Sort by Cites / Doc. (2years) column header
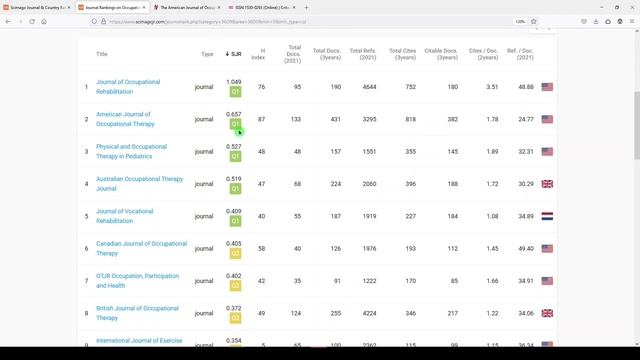This screenshot has height=360, width=640. [x=484, y=54]
